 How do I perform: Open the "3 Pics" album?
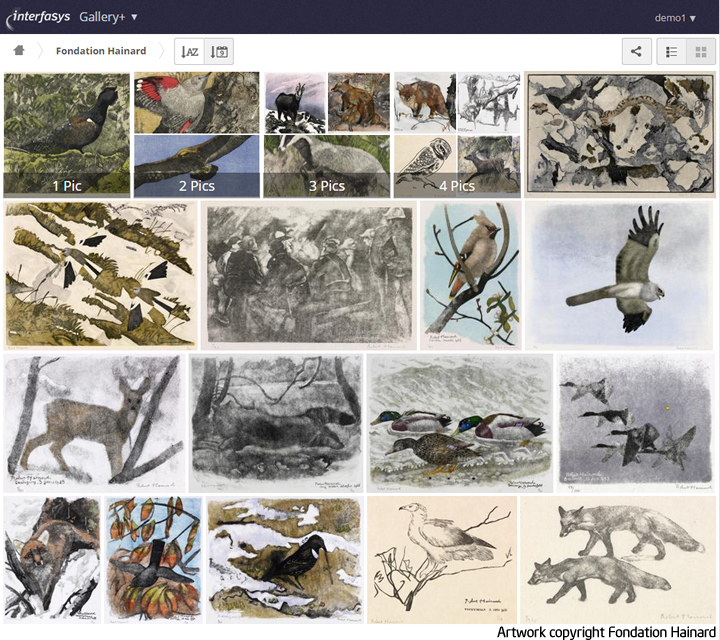327,135
